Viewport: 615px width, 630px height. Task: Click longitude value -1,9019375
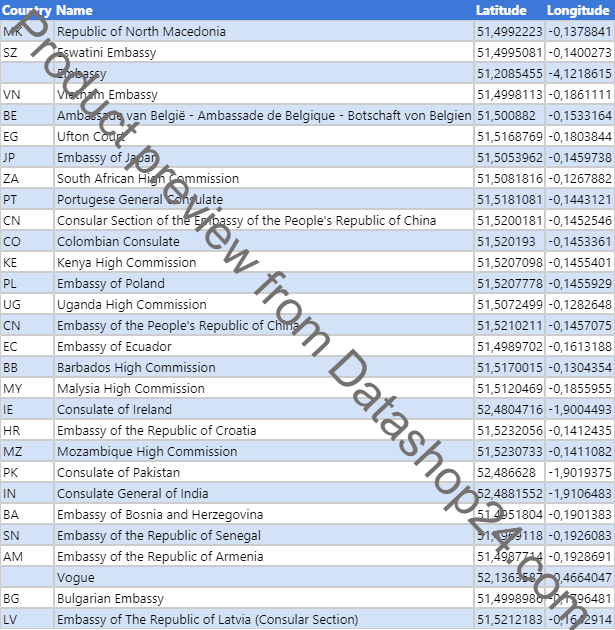[580, 472]
